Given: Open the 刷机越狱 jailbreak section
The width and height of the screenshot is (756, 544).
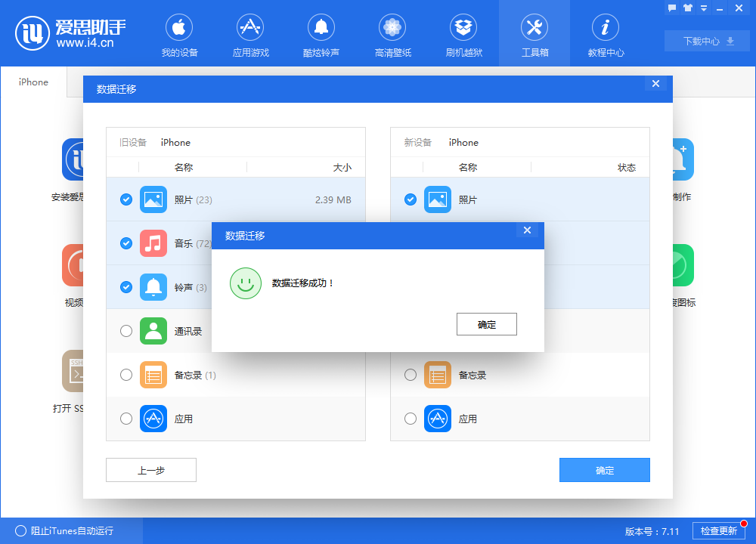Looking at the screenshot, I should pyautogui.click(x=463, y=33).
